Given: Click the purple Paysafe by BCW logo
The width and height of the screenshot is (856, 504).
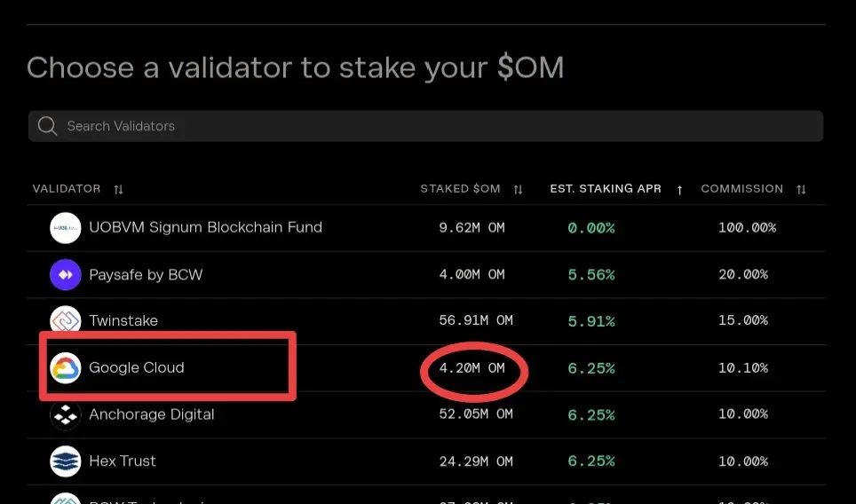Looking at the screenshot, I should (x=66, y=274).
